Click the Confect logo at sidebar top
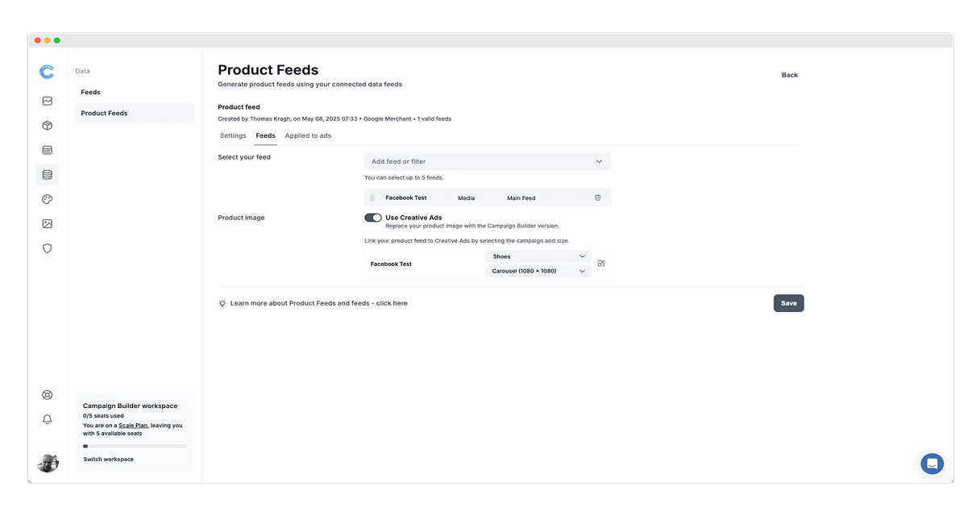Screen dimensions: 980x516 coord(47,71)
